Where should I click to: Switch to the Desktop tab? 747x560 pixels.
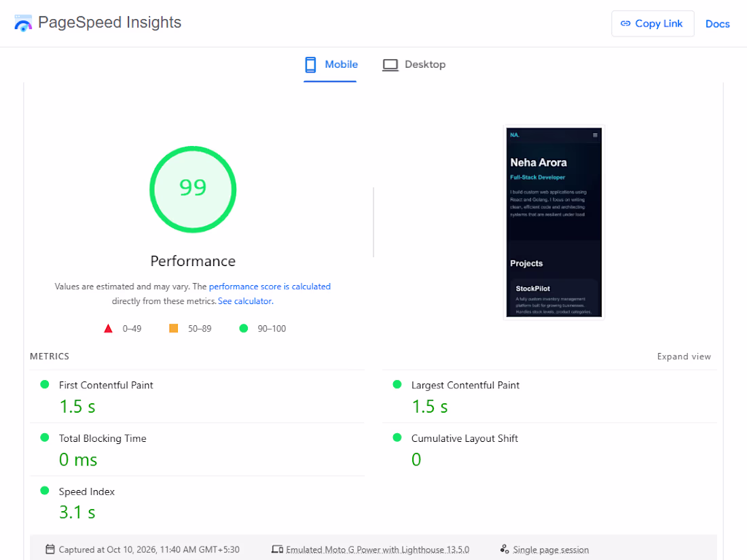[x=414, y=64]
